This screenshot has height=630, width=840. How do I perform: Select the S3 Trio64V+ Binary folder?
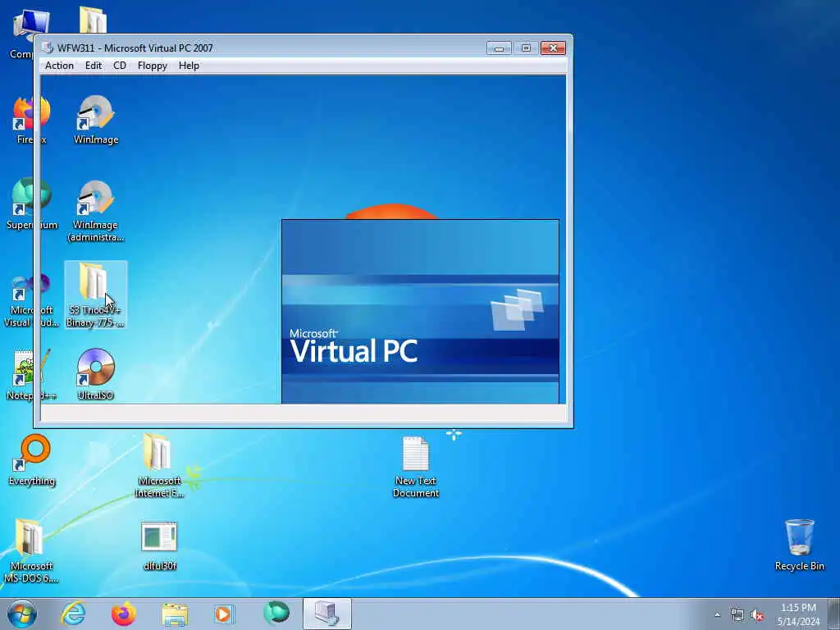95,294
